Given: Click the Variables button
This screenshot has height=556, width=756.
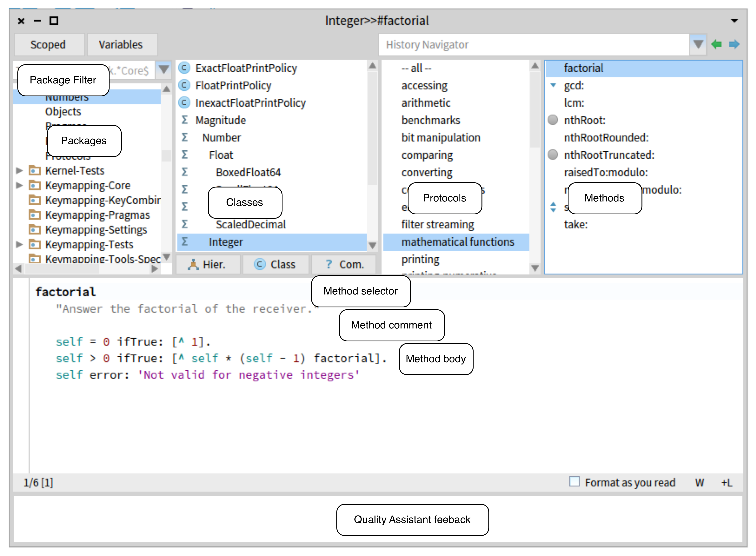Looking at the screenshot, I should coord(122,44).
